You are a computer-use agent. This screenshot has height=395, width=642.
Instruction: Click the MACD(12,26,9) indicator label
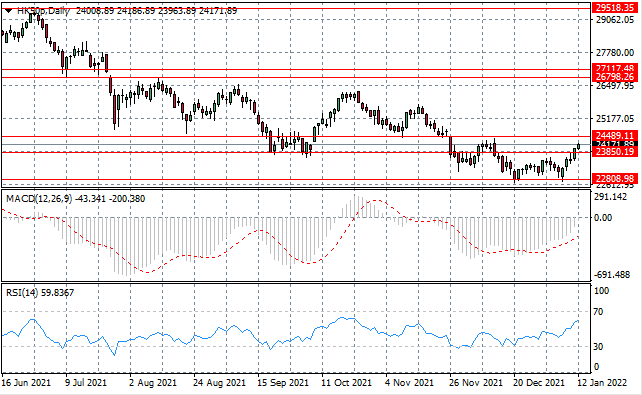click(39, 199)
